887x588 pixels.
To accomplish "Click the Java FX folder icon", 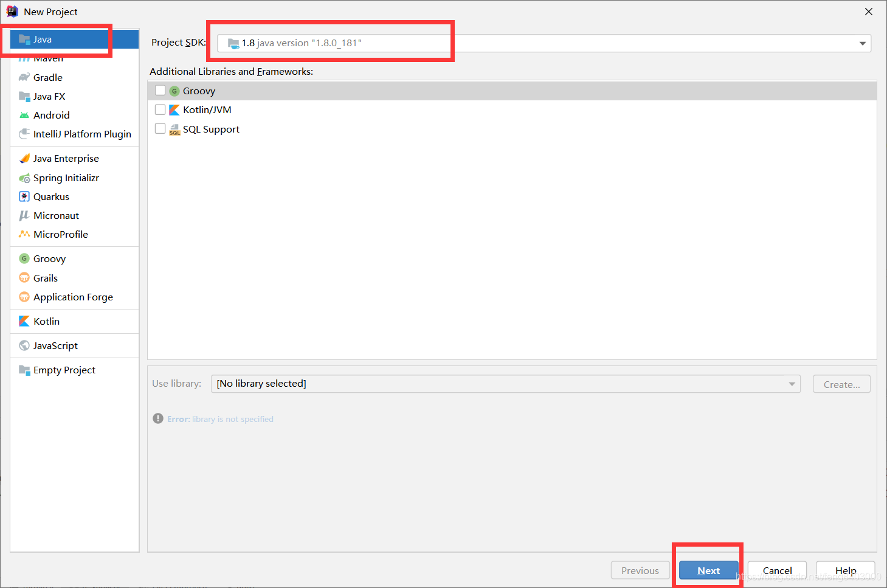I will pyautogui.click(x=24, y=96).
